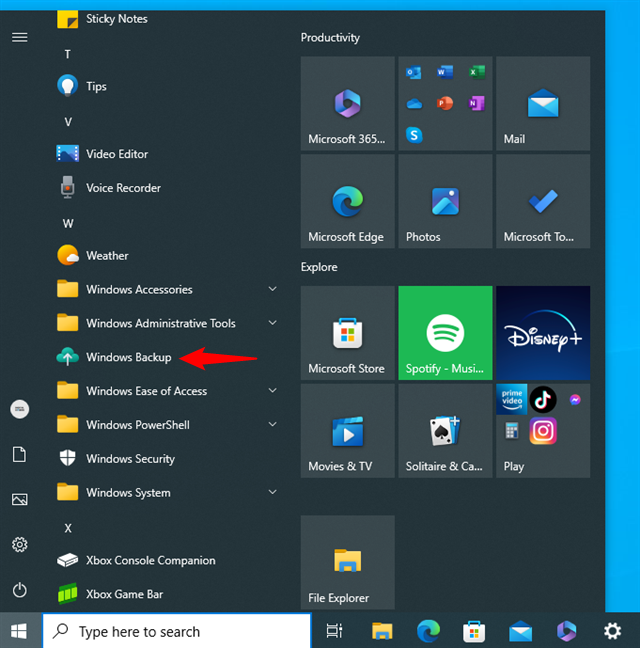Open Word in the Office folder tile
The height and width of the screenshot is (648, 640).
click(x=445, y=72)
